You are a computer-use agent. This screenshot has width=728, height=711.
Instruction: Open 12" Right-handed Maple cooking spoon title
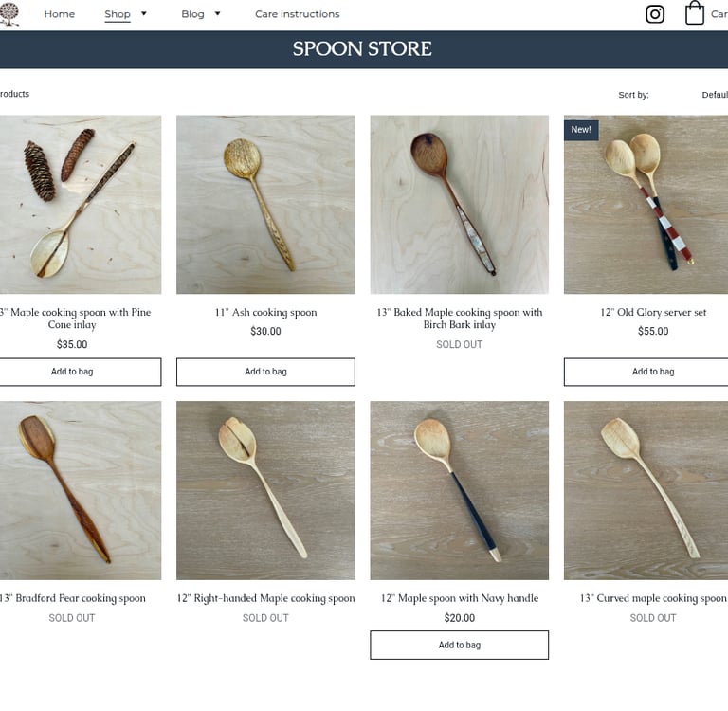[265, 598]
